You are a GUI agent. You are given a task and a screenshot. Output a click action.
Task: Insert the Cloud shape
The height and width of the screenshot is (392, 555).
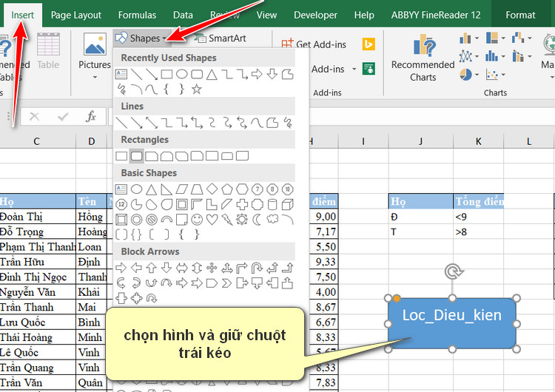point(272,220)
